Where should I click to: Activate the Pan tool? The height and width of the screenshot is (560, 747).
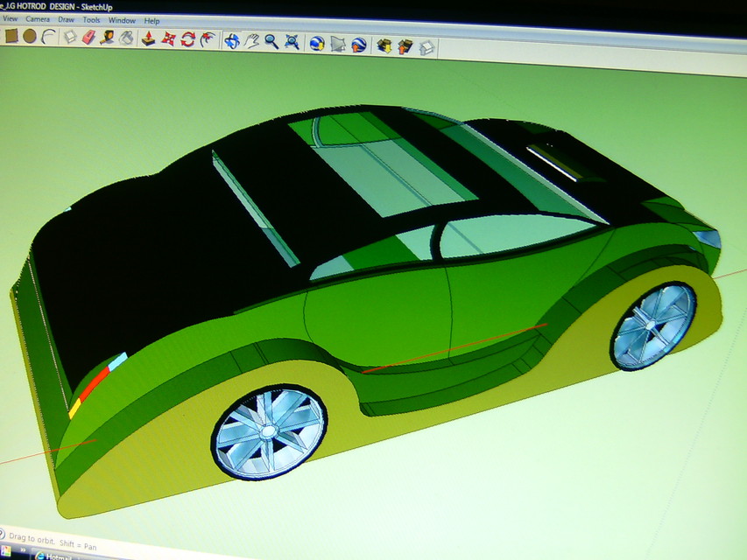click(251, 41)
